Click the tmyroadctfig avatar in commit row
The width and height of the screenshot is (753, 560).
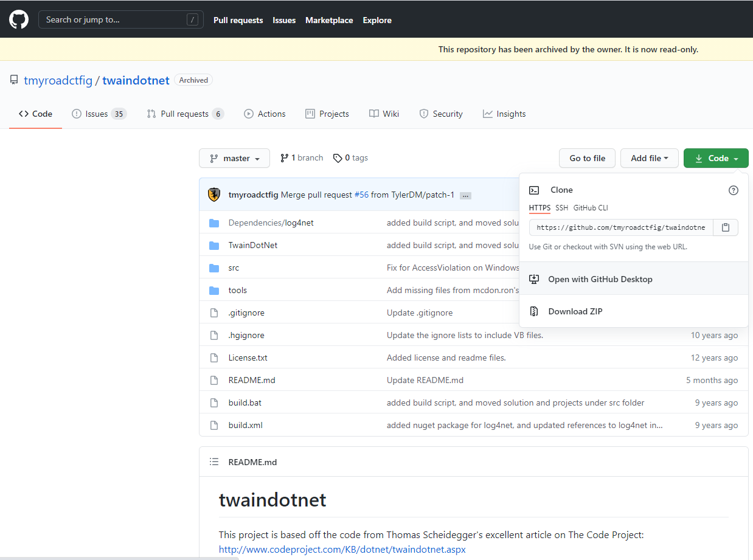pos(214,195)
